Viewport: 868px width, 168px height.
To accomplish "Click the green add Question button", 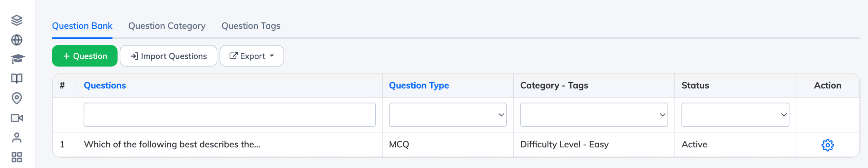I will click(85, 56).
